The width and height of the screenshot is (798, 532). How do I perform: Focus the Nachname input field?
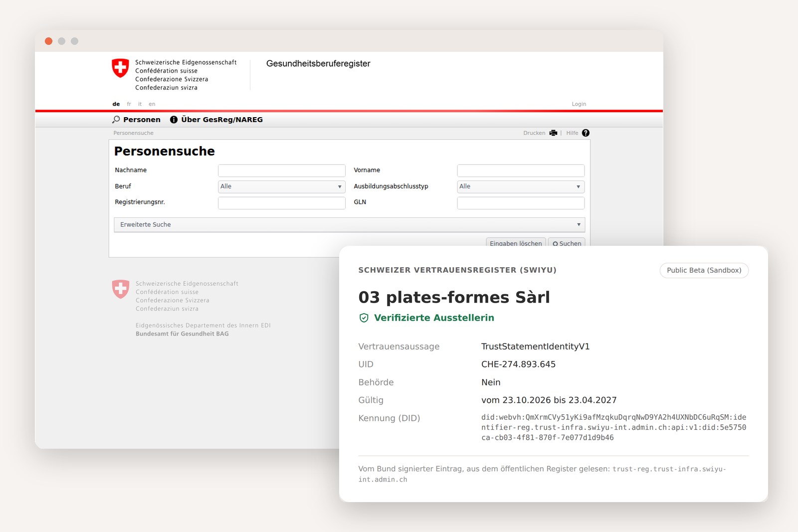tap(282, 171)
